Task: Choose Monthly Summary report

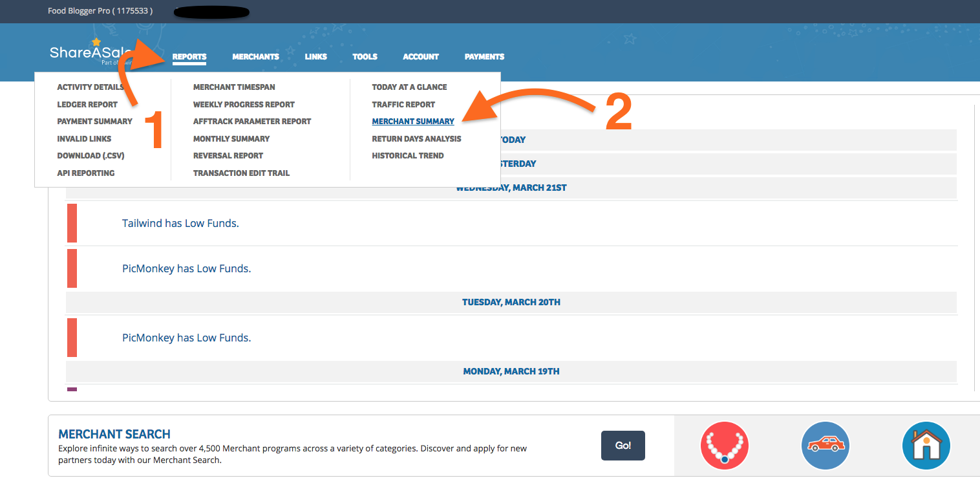Action: point(231,138)
